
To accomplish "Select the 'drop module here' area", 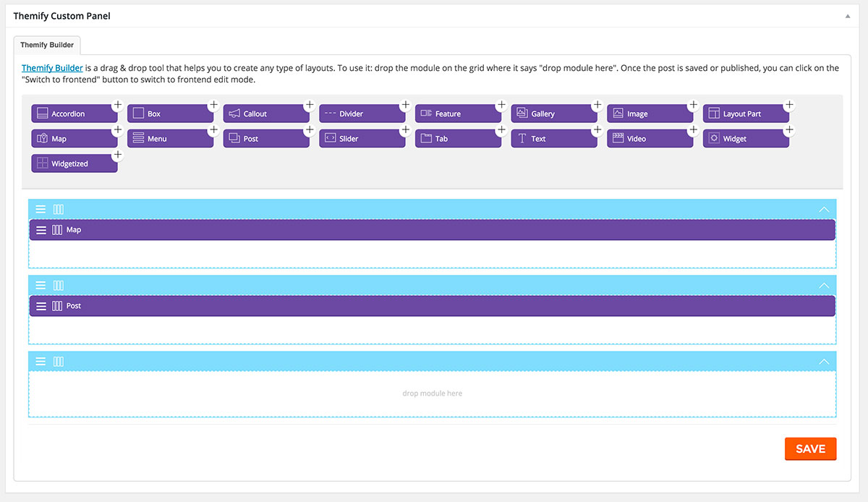I will [x=433, y=393].
